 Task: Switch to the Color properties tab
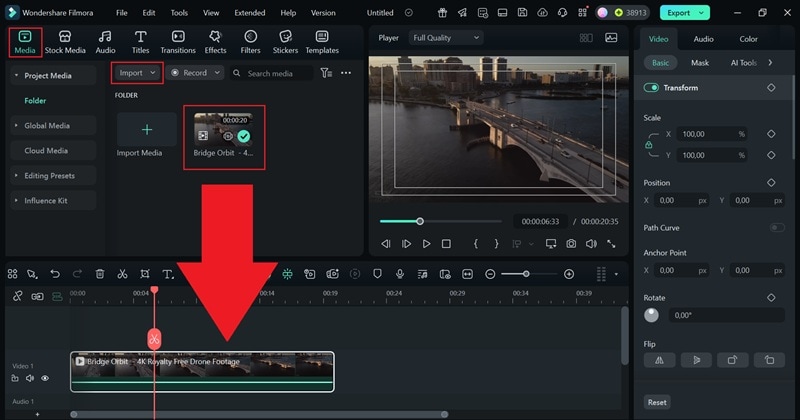point(748,39)
